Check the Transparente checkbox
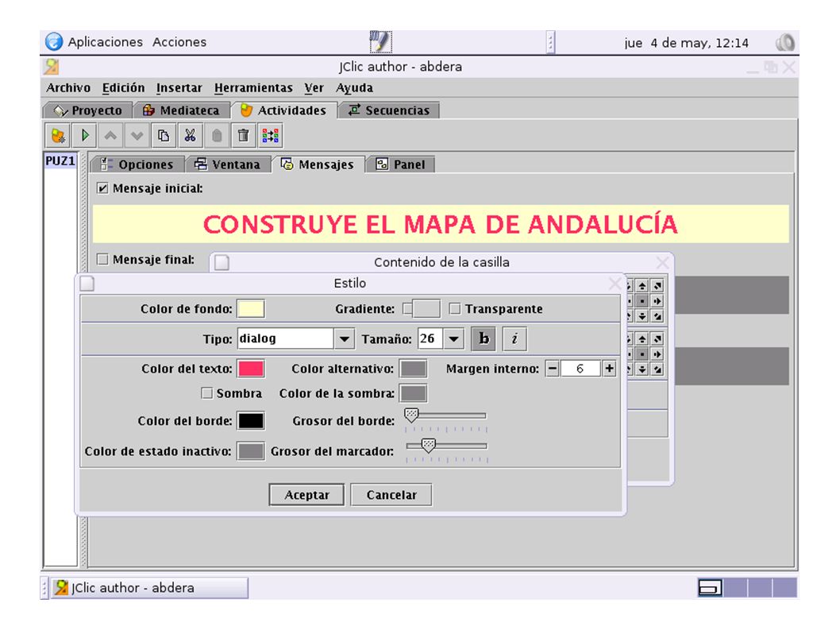Screen dimensions: 840x630 tap(455, 309)
